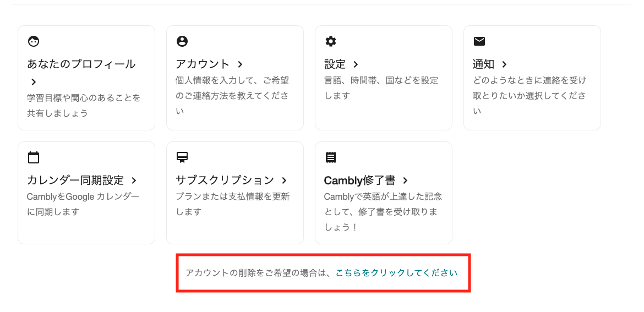Viewport: 644px width, 312px height.
Task: Click the chevron next to Cambly修了書
Action: [405, 180]
